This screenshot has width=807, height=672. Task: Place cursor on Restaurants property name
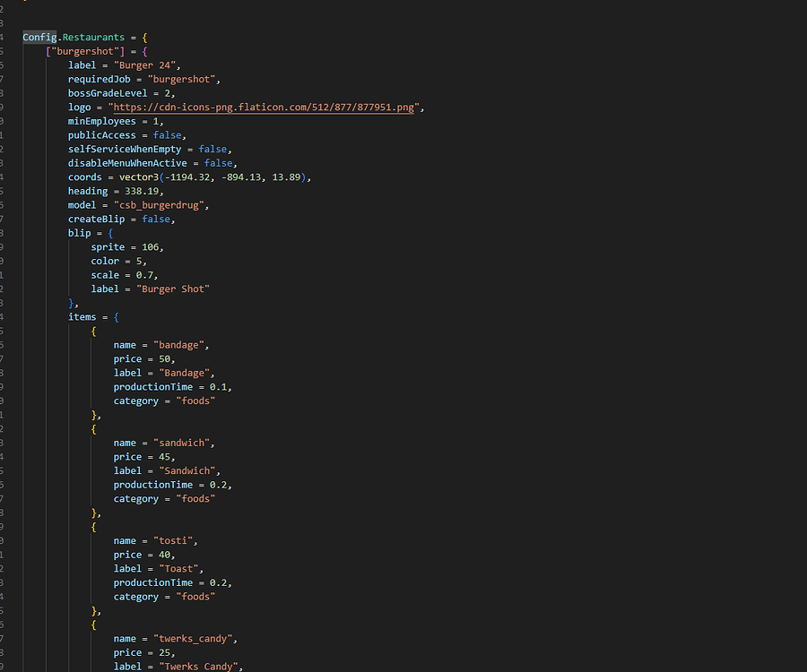click(93, 38)
